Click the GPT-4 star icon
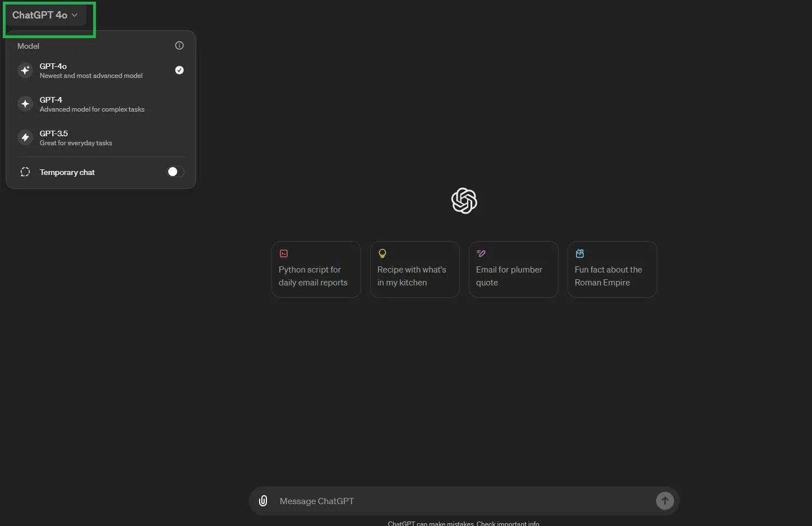 tap(25, 104)
